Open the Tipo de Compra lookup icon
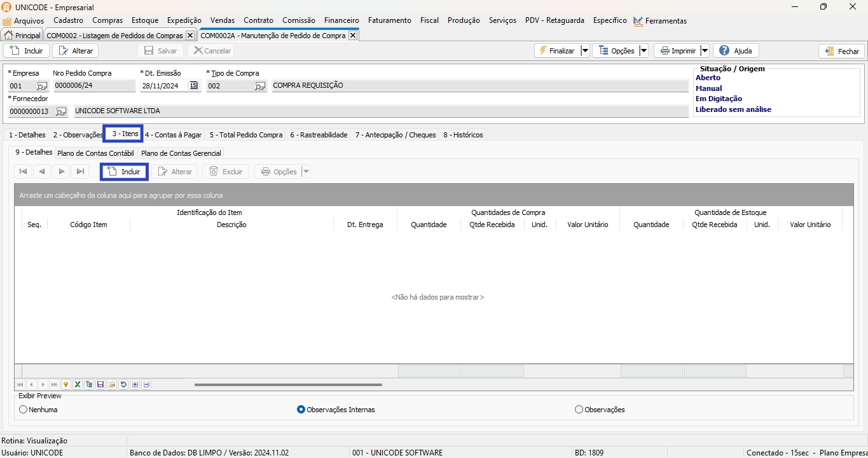 coord(260,86)
